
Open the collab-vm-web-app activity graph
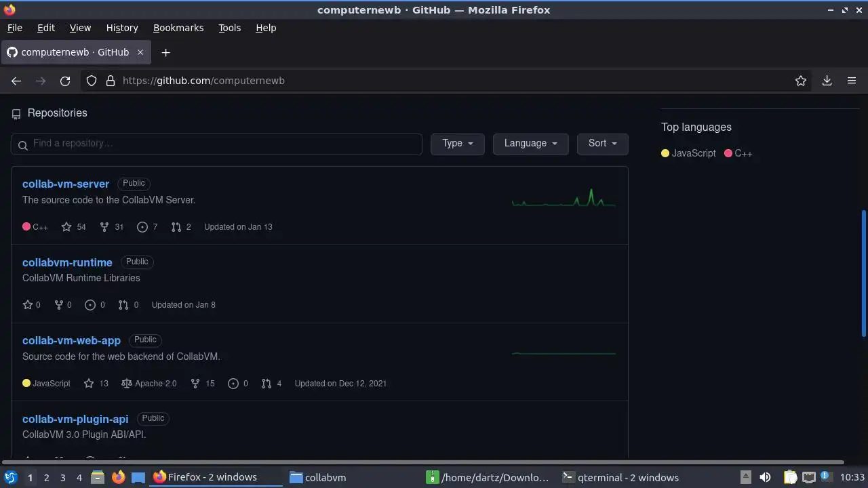pyautogui.click(x=564, y=353)
